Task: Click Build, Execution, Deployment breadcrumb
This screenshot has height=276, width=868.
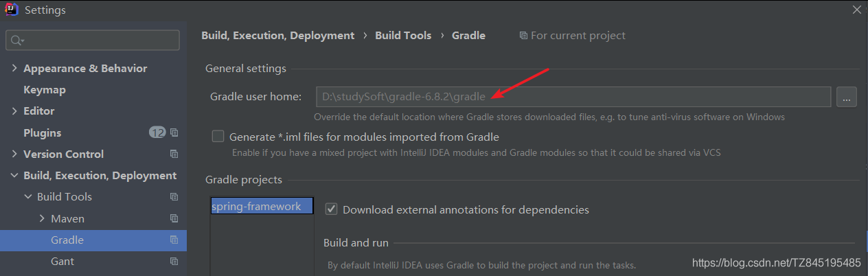Action: pos(278,35)
